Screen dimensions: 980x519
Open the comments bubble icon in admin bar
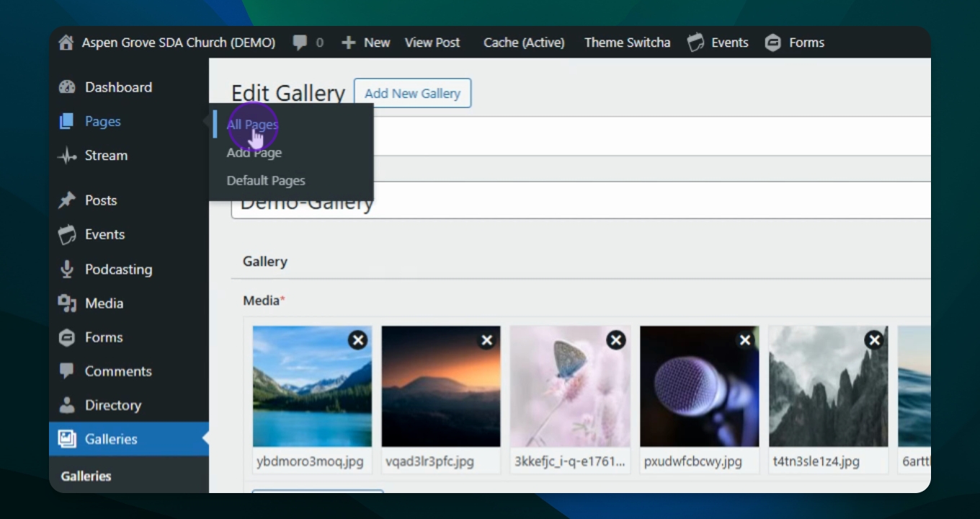pos(300,43)
